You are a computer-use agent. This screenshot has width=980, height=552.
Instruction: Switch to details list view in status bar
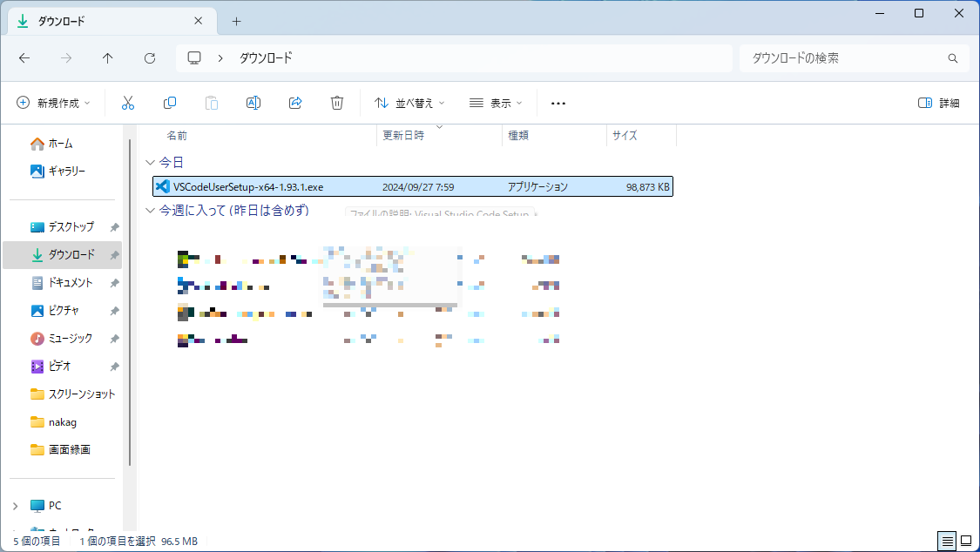tap(947, 541)
